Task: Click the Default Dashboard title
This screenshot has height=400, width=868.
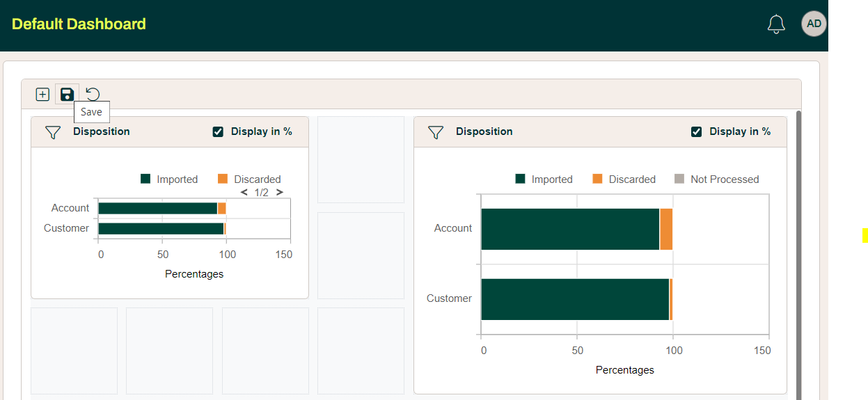Action: (x=79, y=24)
